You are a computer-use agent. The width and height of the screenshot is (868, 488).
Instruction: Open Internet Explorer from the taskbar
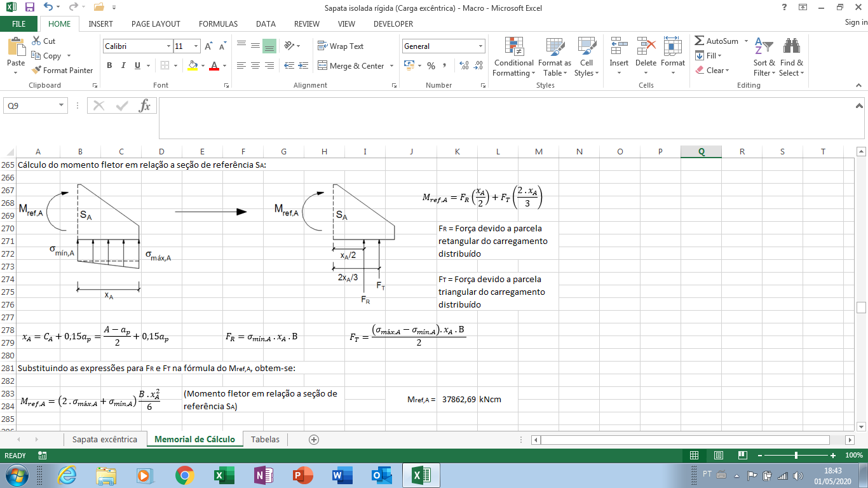[67, 475]
